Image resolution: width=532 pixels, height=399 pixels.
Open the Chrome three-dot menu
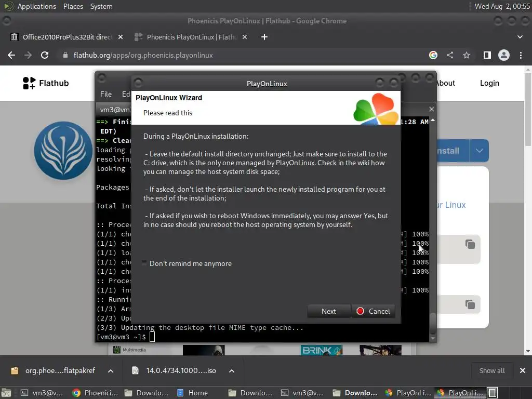pos(521,55)
